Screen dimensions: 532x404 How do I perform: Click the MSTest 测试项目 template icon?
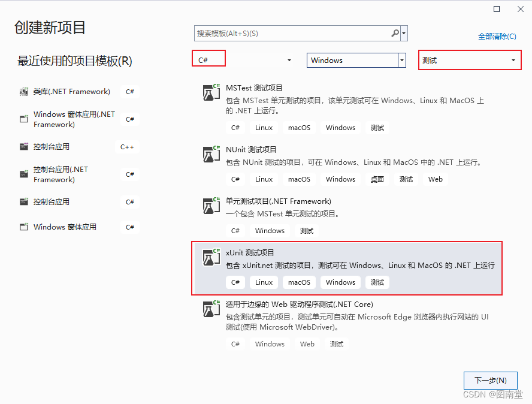(211, 93)
